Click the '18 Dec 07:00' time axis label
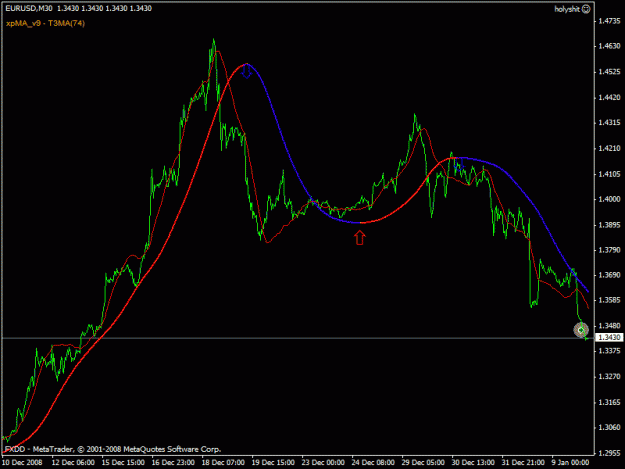 pyautogui.click(x=223, y=463)
